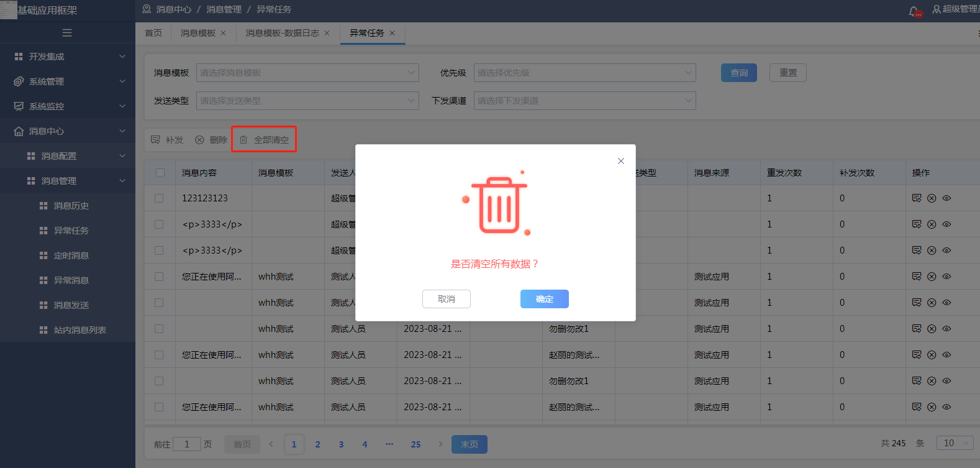
Task: Click pagination ellipsis for more pages
Action: [389, 444]
